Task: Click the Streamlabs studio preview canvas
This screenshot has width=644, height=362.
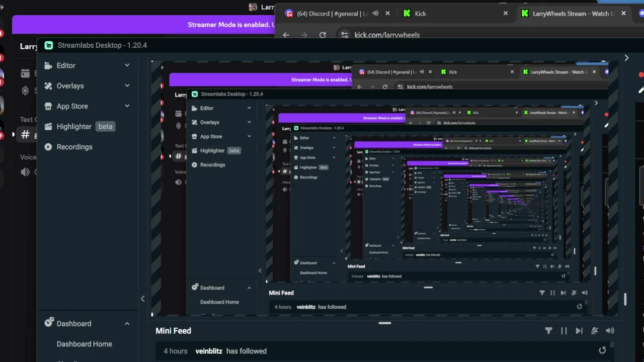Action: pyautogui.click(x=384, y=189)
